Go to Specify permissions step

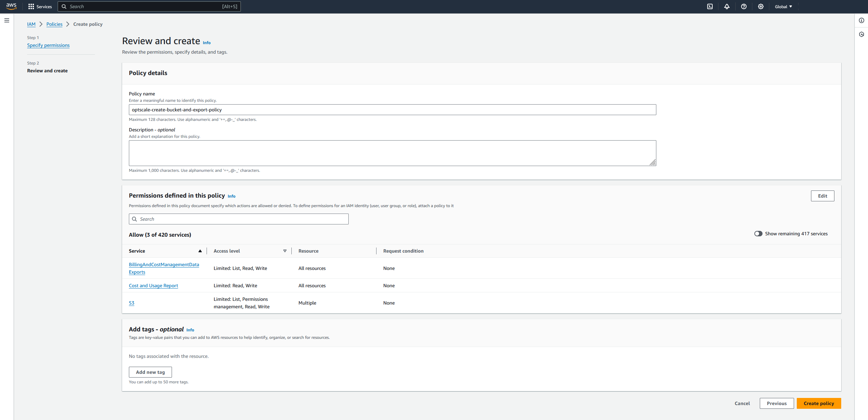click(48, 45)
